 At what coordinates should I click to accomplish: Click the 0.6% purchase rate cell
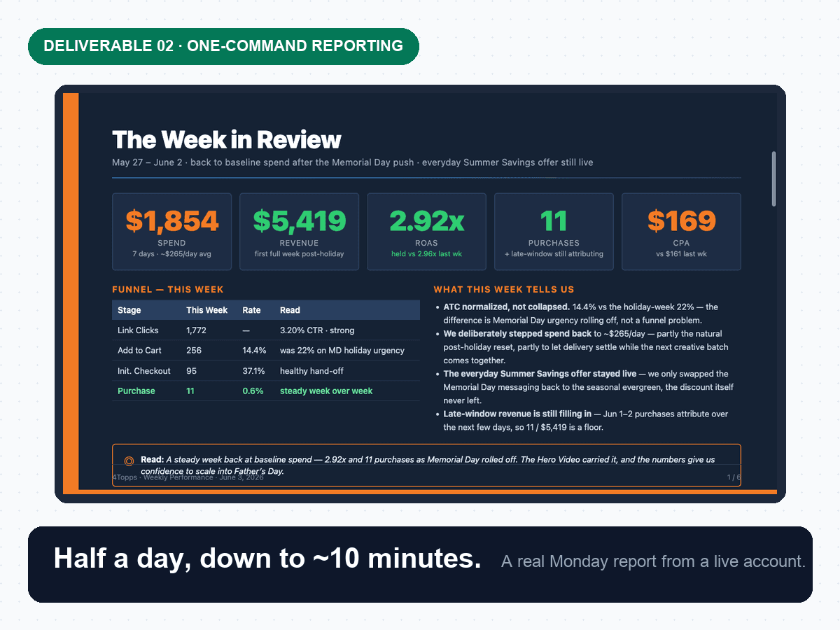(x=253, y=391)
